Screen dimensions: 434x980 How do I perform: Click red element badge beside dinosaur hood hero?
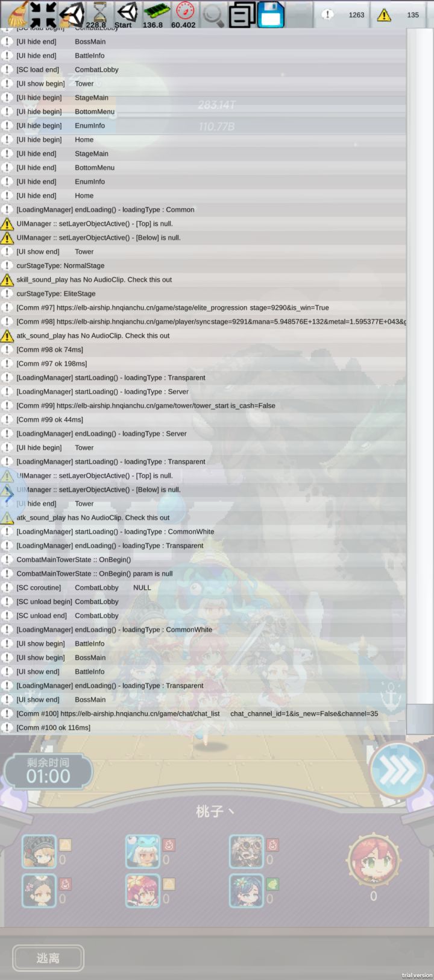169,844
